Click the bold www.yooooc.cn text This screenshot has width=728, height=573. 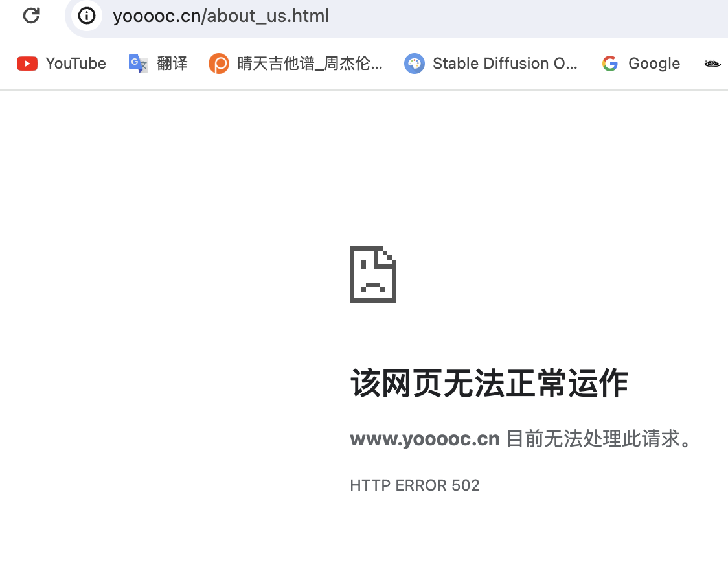click(x=425, y=439)
